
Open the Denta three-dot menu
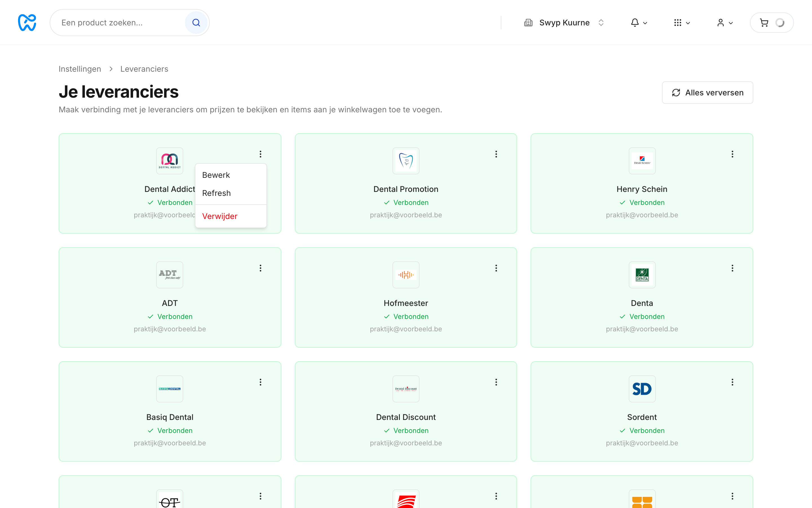click(x=732, y=268)
